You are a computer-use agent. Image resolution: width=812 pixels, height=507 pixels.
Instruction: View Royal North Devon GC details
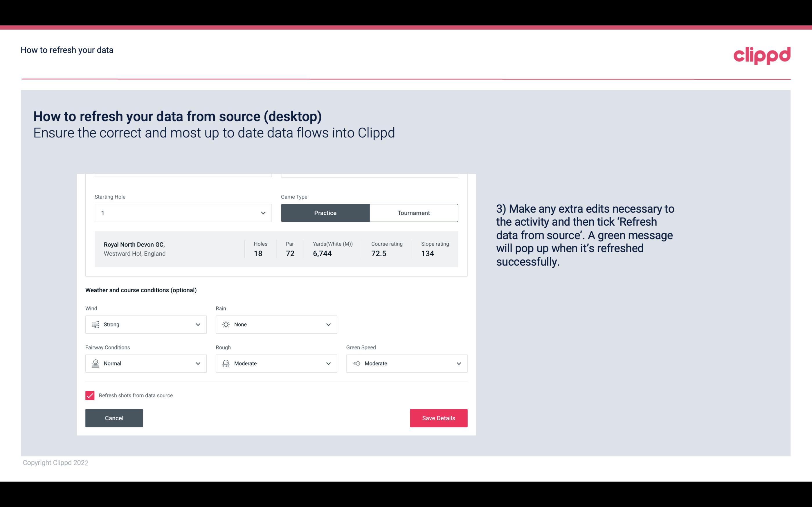pos(276,249)
